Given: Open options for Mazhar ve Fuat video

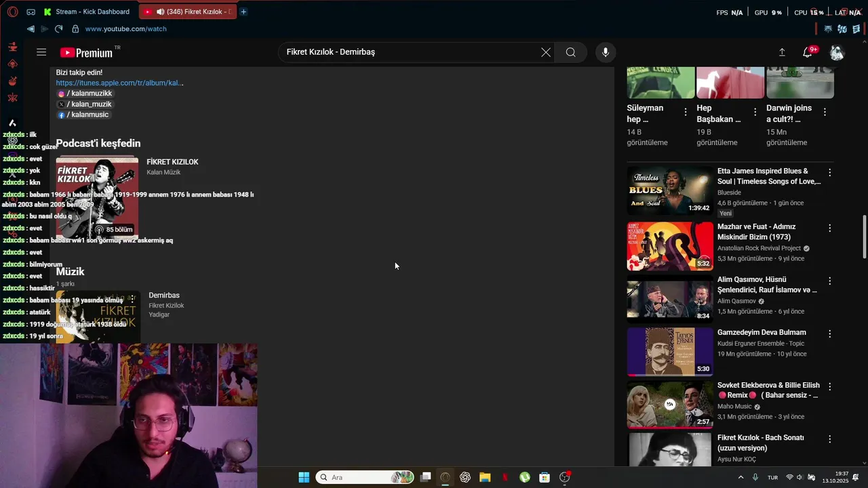Looking at the screenshot, I should (829, 228).
